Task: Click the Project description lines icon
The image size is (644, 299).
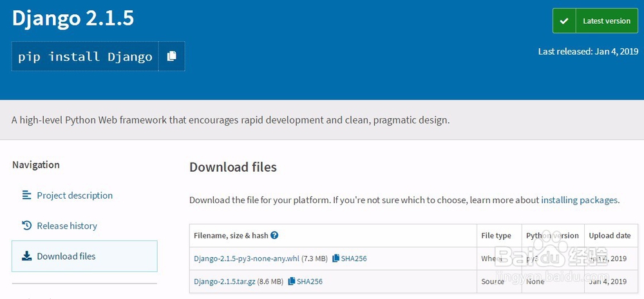Action: pyautogui.click(x=26, y=195)
